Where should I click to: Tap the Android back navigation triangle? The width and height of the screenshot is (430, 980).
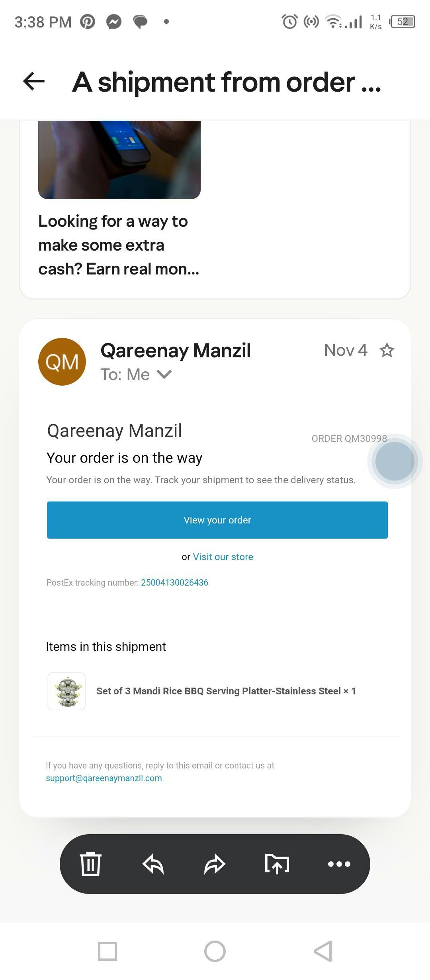322,951
